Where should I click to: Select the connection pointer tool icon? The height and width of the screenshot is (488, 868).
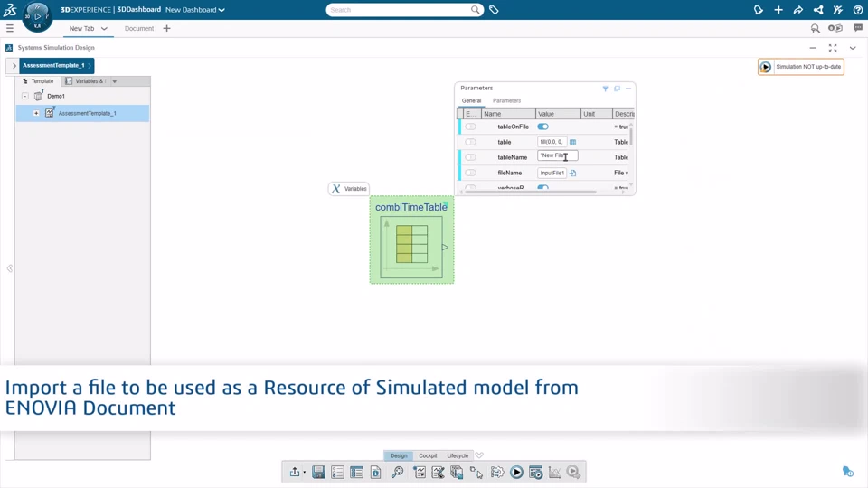476,472
